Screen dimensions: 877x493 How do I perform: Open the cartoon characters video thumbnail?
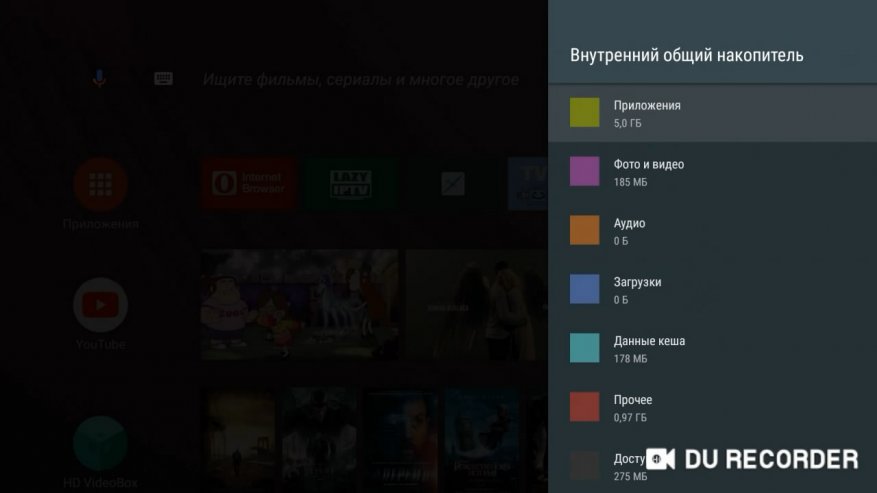click(x=300, y=304)
